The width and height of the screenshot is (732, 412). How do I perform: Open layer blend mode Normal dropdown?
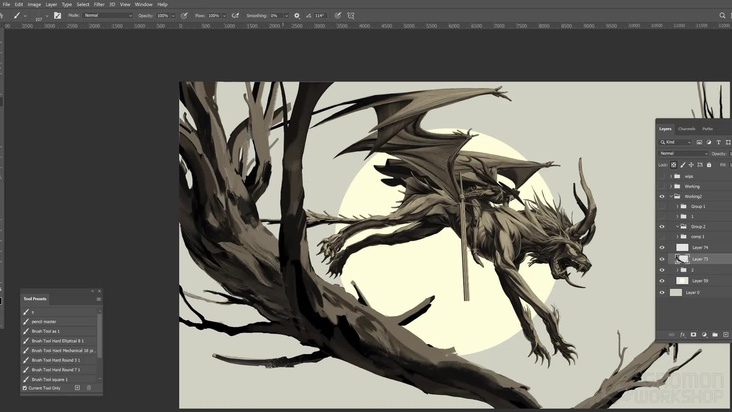[682, 154]
